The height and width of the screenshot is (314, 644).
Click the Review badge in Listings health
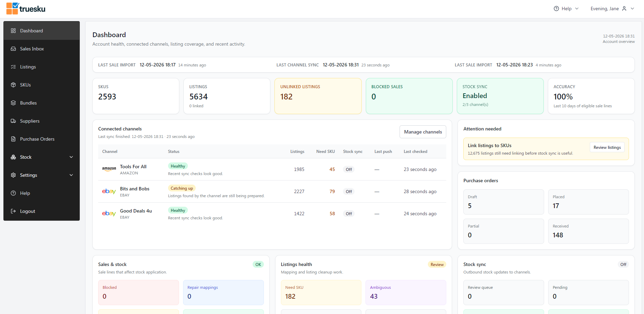tap(437, 264)
